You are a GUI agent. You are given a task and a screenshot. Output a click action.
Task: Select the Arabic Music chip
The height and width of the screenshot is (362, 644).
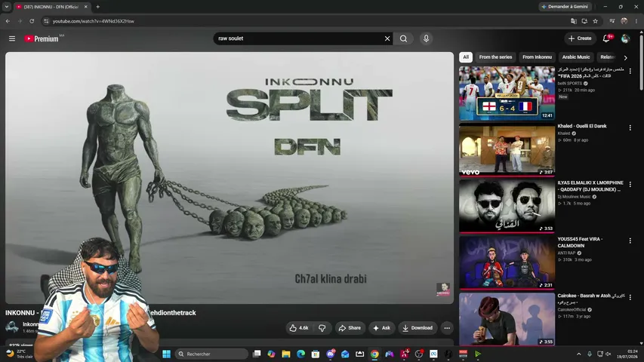[576, 57]
